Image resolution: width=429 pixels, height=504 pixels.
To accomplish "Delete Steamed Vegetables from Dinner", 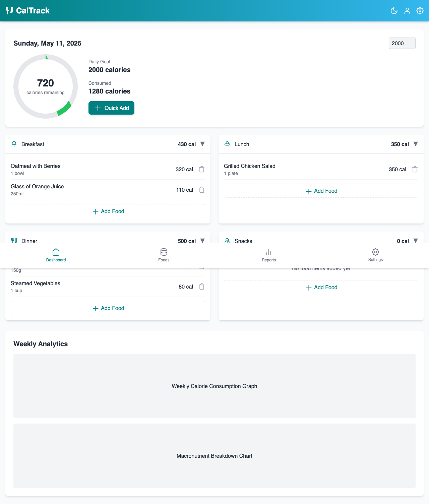I will (x=202, y=287).
